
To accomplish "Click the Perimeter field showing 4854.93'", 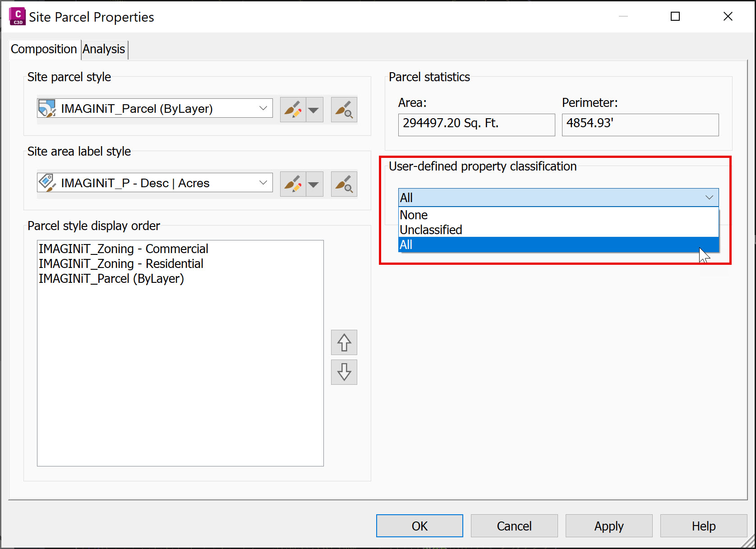I will [x=640, y=125].
